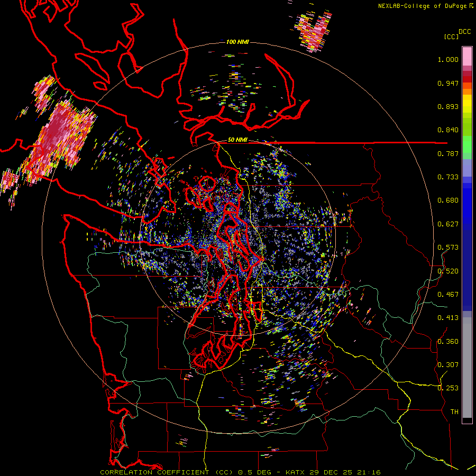Image resolution: width=476 pixels, height=476 pixels.
Task: Click the 0.680 legend value
Action: pos(448,200)
